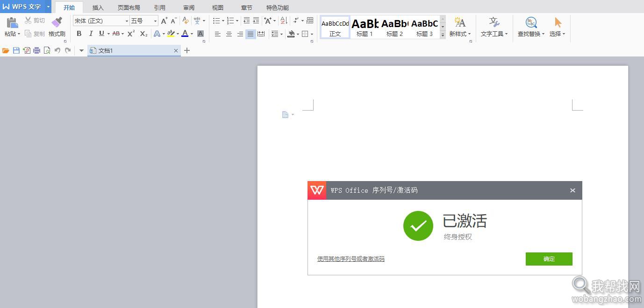Clear formatting with the eraser icon

186,21
